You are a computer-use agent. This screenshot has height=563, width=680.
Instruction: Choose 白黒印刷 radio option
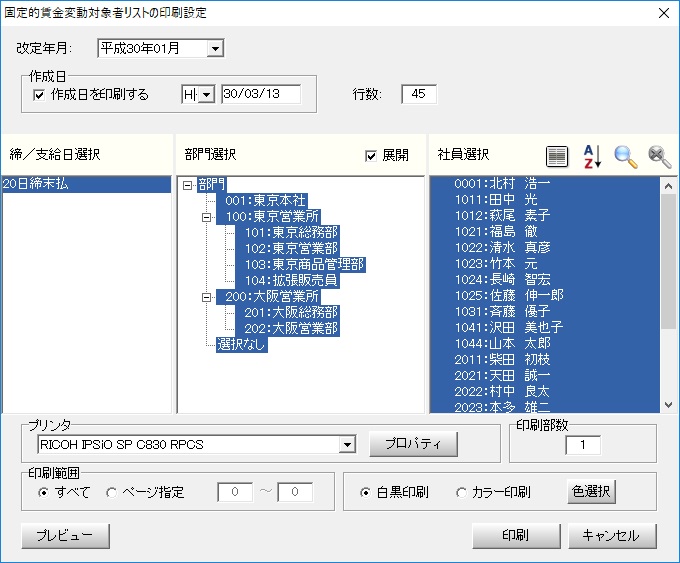[365, 493]
